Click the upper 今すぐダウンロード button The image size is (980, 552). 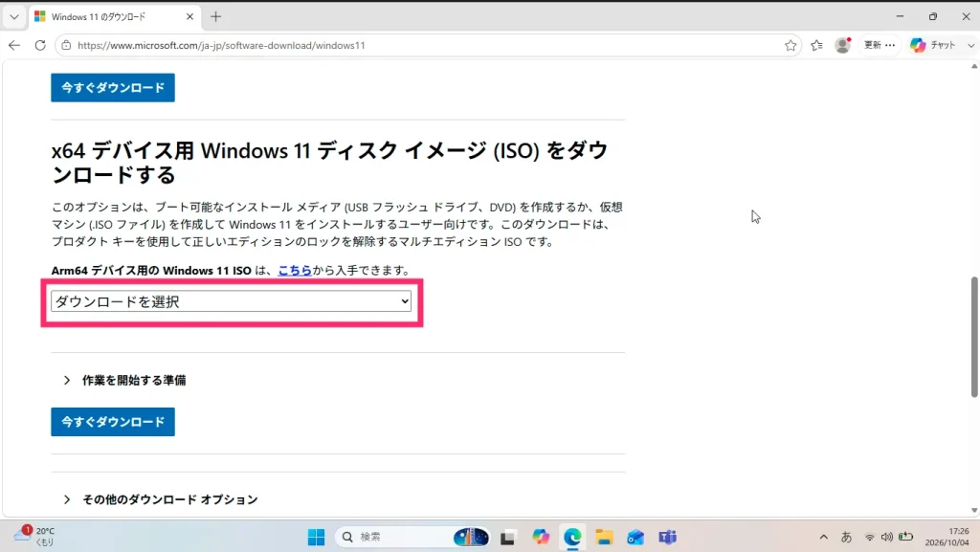[113, 87]
